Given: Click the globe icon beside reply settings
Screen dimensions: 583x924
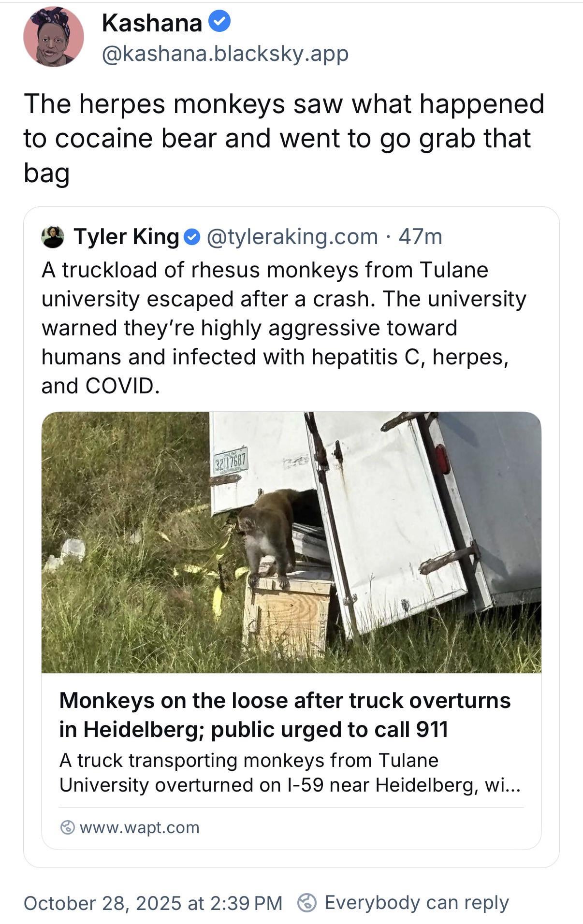Looking at the screenshot, I should [x=306, y=902].
